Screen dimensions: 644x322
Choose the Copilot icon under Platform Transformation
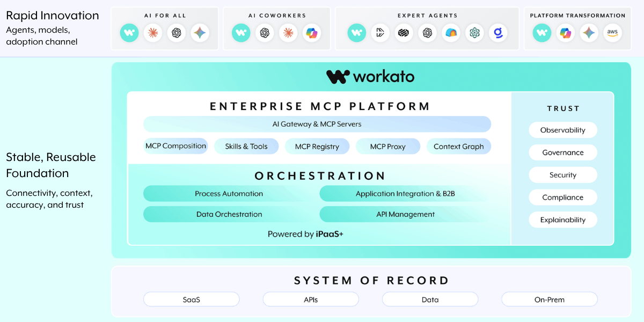coord(566,33)
